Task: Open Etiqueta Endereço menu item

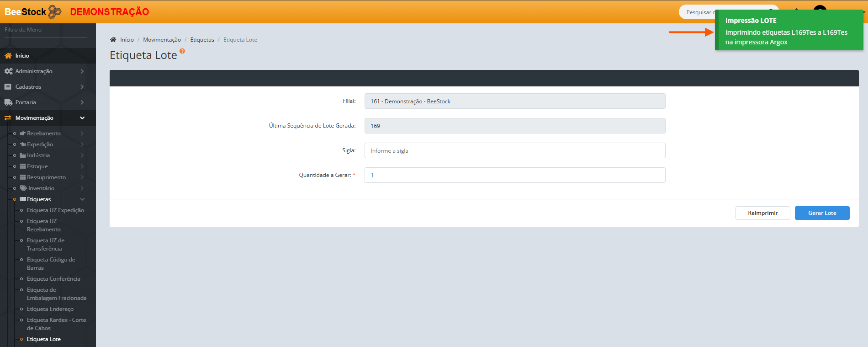Action: click(x=50, y=309)
